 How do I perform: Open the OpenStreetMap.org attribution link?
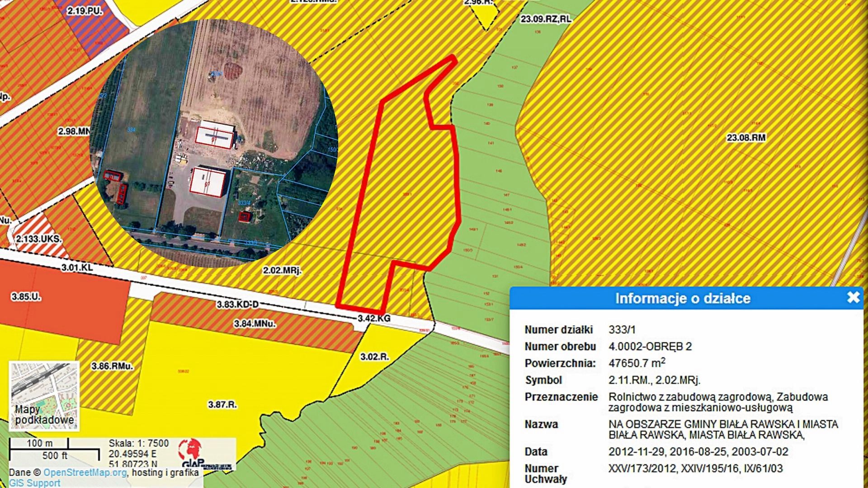tap(85, 473)
